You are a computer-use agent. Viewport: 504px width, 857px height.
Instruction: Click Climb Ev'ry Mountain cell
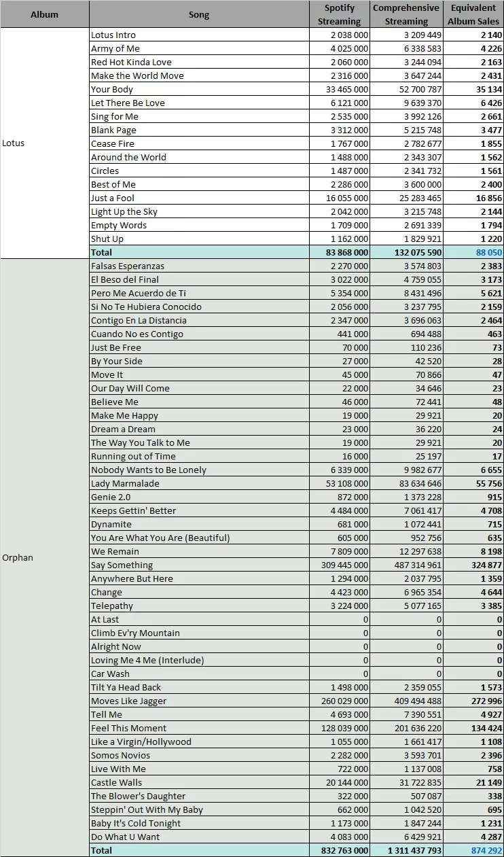click(x=199, y=633)
